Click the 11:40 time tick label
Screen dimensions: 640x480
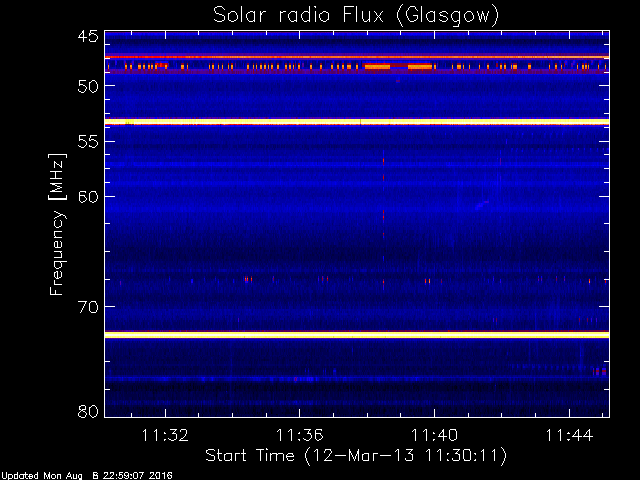pyautogui.click(x=434, y=435)
